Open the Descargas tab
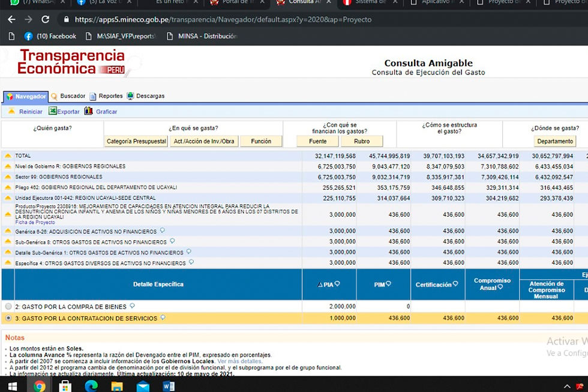Image resolution: width=588 pixels, height=392 pixels. coord(145,96)
